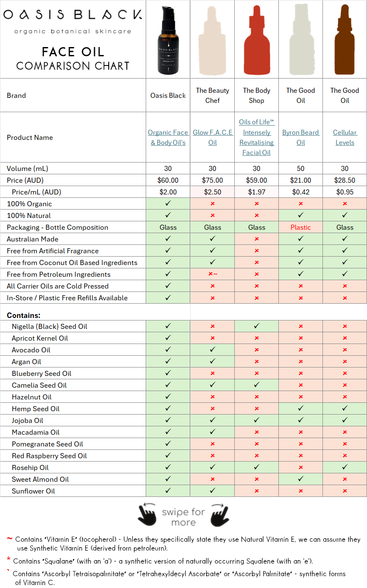Screen dimensions: 367x588
Task: Click the 'Blueberry Seed Oil' row label
Action: tap(42, 373)
